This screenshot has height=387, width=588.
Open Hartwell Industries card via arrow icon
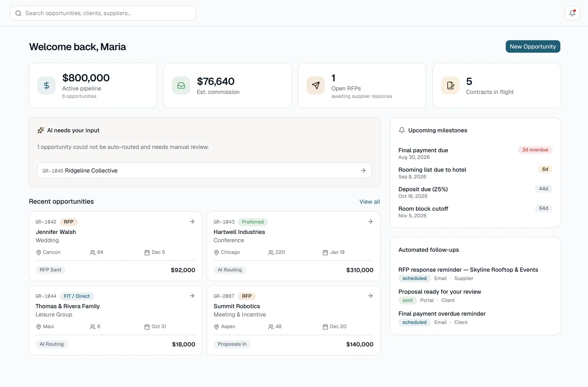(x=370, y=222)
